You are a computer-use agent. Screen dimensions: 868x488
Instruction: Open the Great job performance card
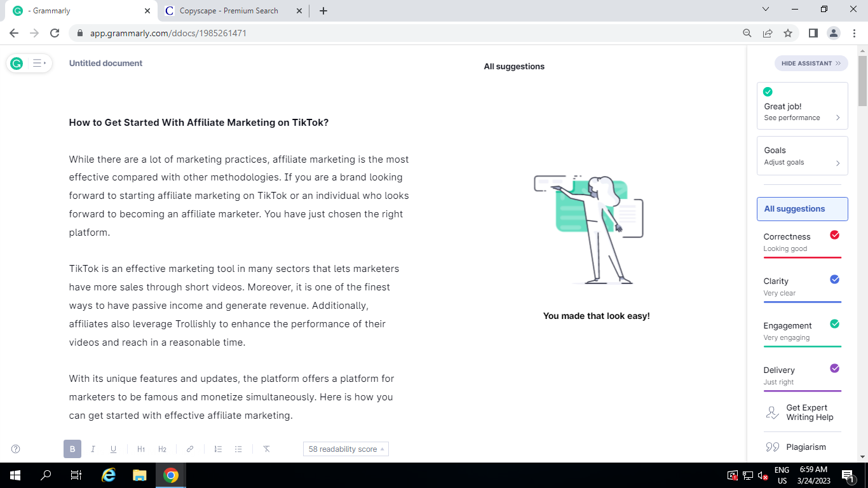802,106
